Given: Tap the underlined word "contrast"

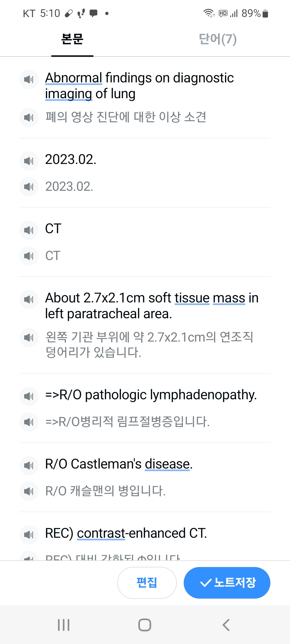Looking at the screenshot, I should coord(101,533).
